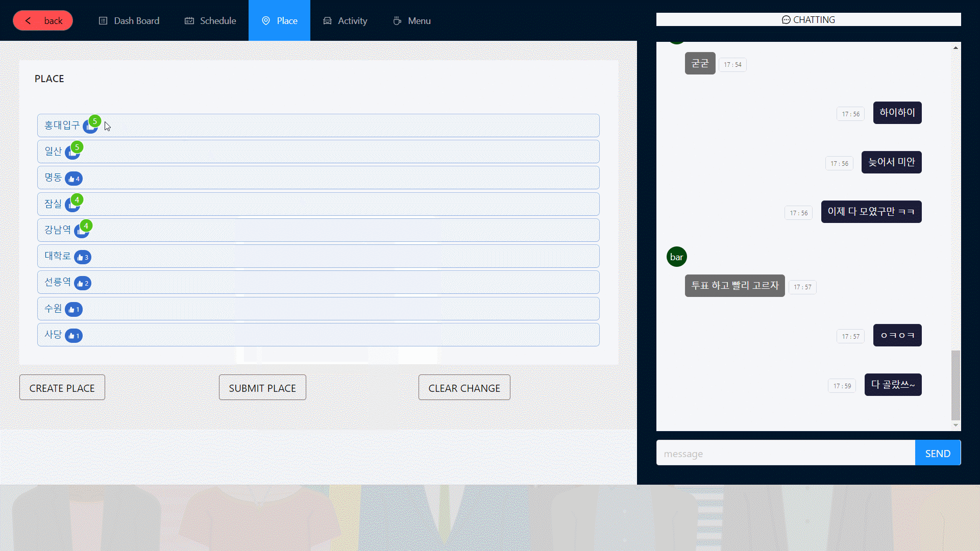Click thumbs-up badge for 명동
Viewport: 980px width, 551px height.
click(73, 179)
